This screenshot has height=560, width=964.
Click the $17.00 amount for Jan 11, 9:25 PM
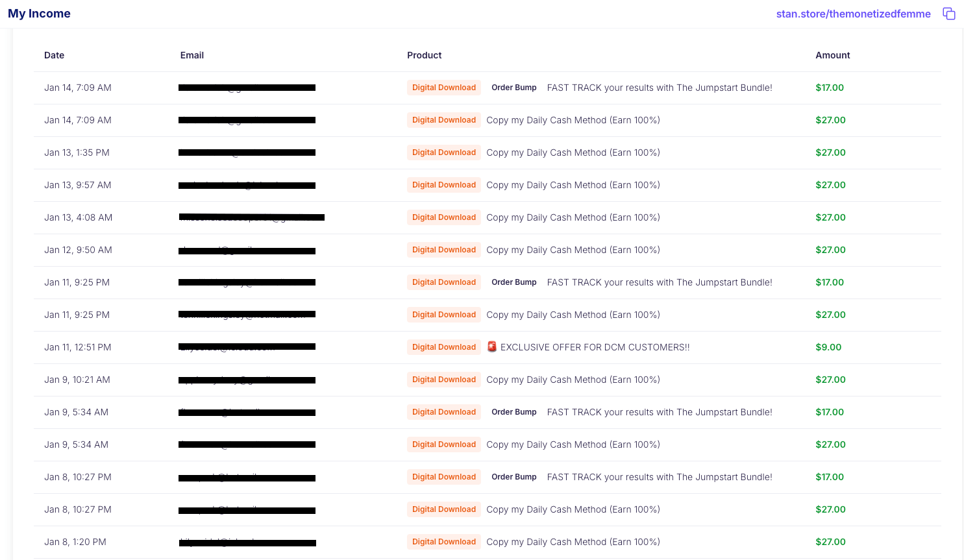pyautogui.click(x=830, y=282)
